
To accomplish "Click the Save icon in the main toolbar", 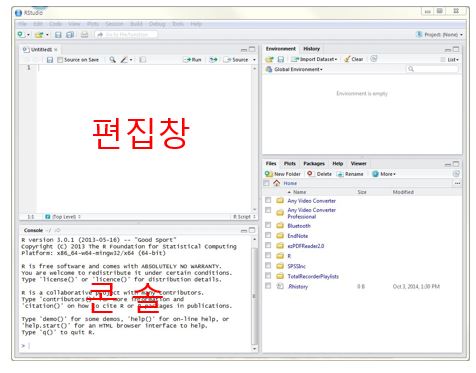I will [58, 35].
